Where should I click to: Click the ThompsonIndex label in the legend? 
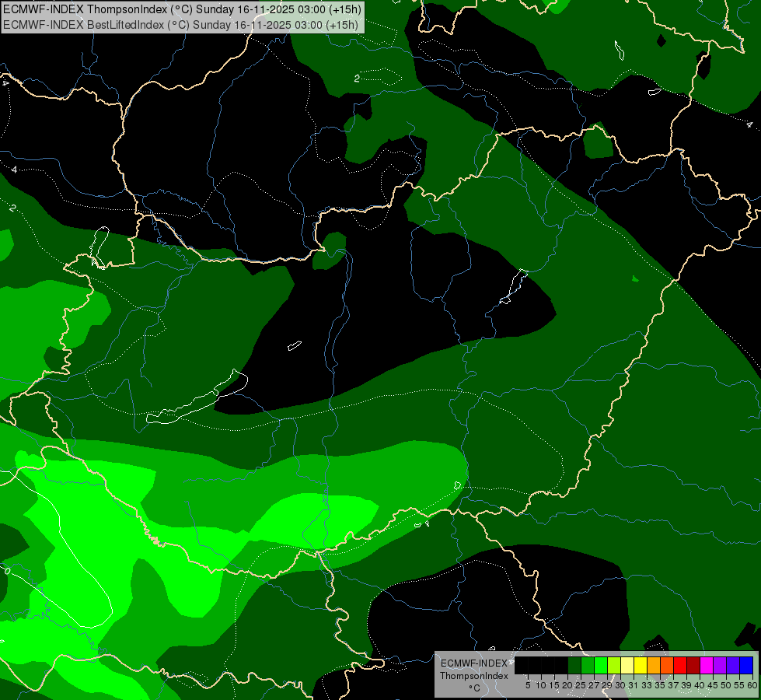tap(474, 676)
